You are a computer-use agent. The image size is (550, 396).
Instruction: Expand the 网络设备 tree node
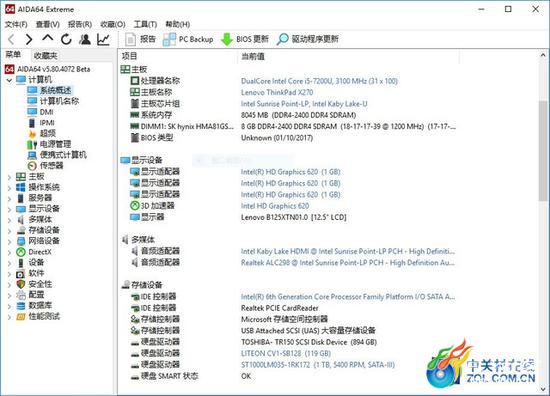(x=9, y=242)
